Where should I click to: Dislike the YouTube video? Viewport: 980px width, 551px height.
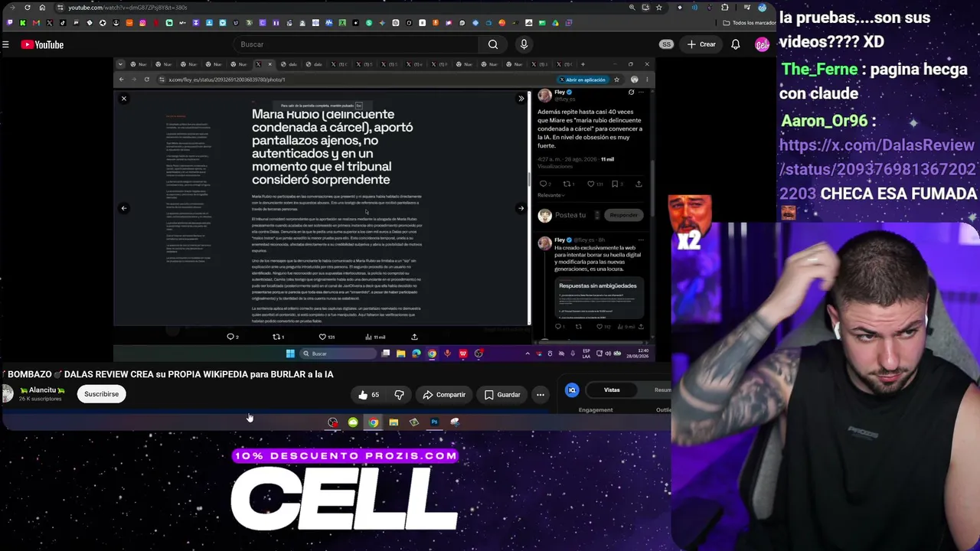tap(399, 395)
